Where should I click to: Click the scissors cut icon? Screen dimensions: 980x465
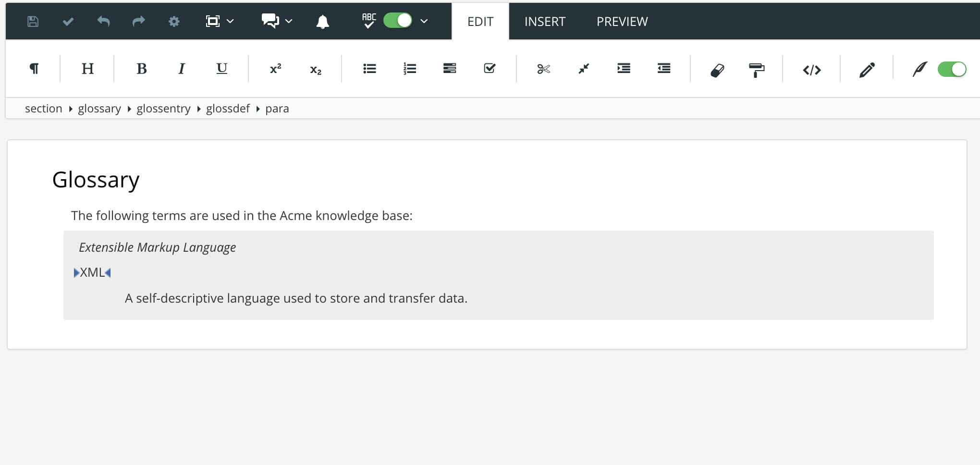tap(543, 69)
